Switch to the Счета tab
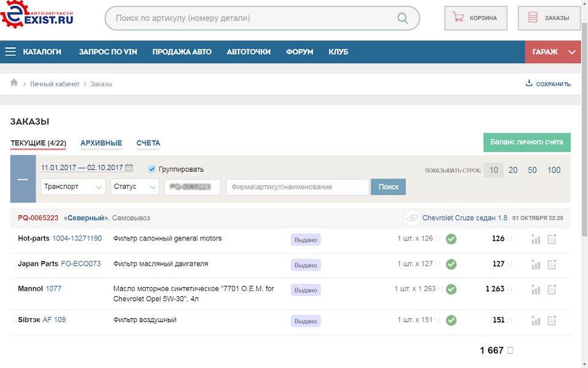This screenshot has width=588, height=368. [x=148, y=143]
